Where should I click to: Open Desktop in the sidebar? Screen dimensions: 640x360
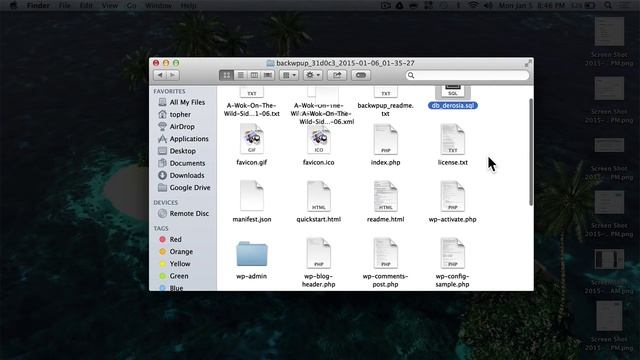point(183,151)
